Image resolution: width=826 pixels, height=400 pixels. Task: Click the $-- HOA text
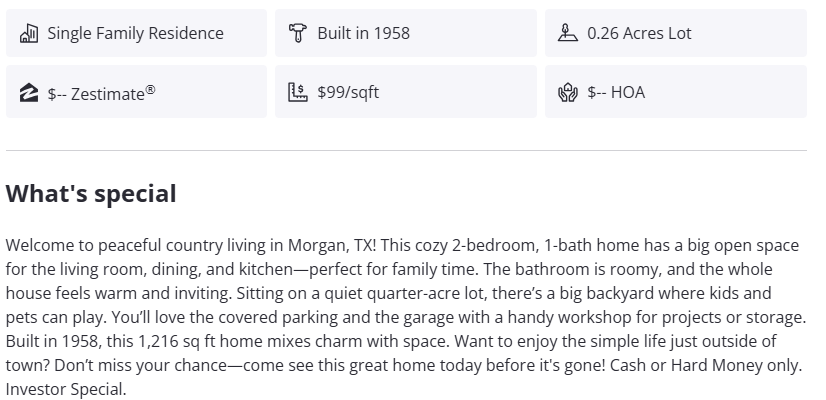(616, 93)
